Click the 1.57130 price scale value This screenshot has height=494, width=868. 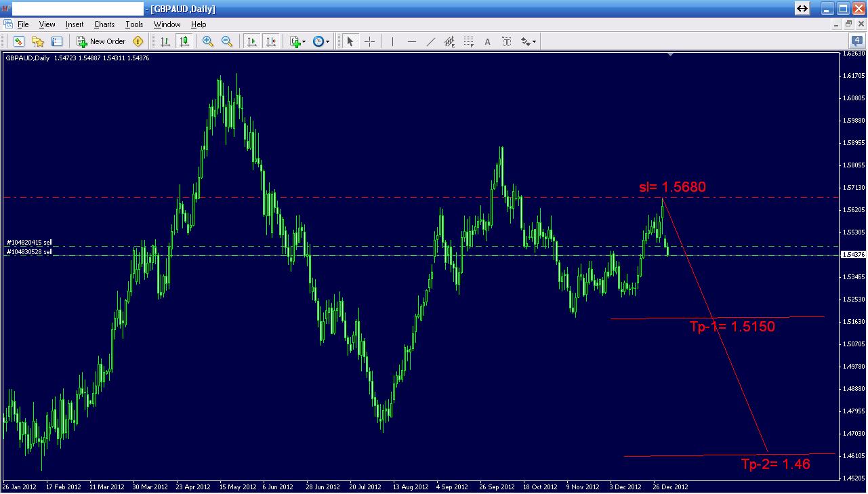854,188
